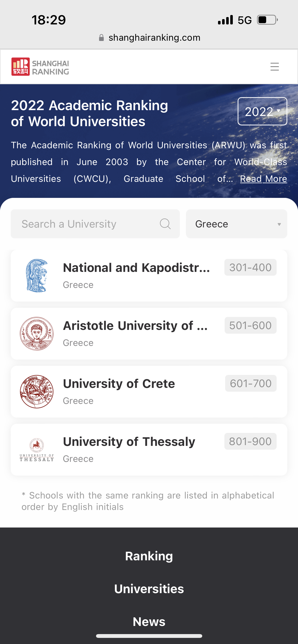The width and height of the screenshot is (298, 644).
Task: Select Universities in the footer menu
Action: pyautogui.click(x=149, y=589)
